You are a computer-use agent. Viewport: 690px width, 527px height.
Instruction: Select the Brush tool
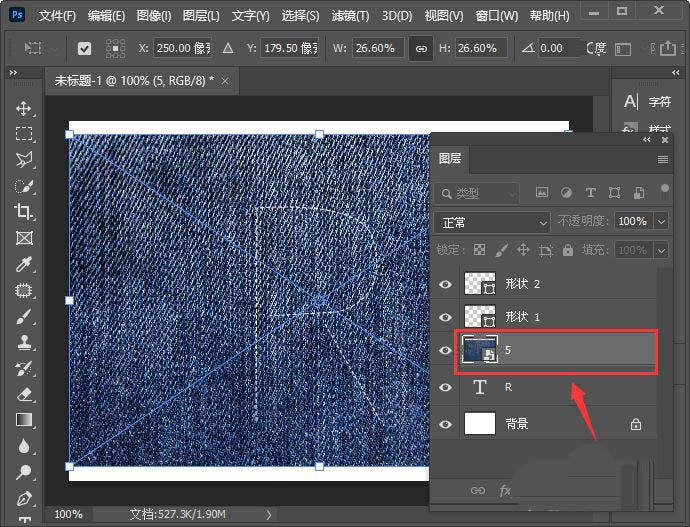click(x=24, y=317)
